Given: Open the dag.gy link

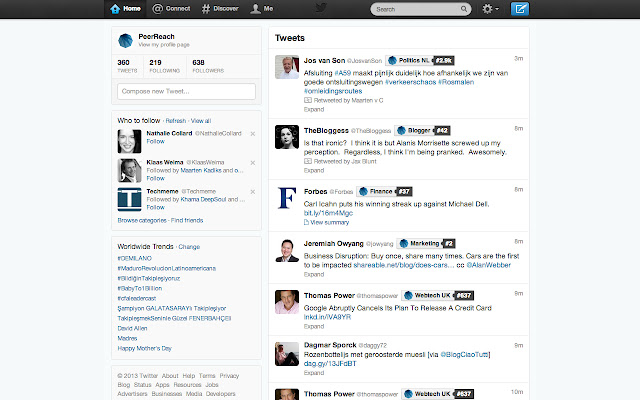Looking at the screenshot, I should click(330, 364).
